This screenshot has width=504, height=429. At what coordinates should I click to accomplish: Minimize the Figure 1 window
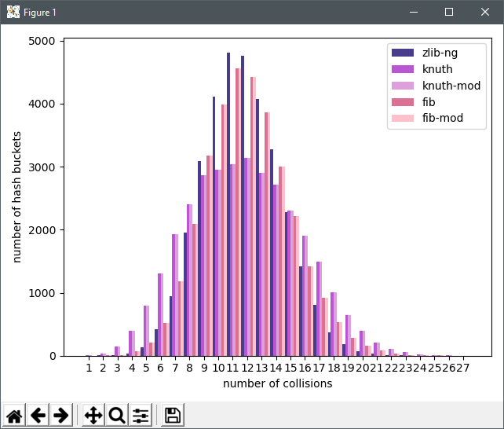point(414,13)
